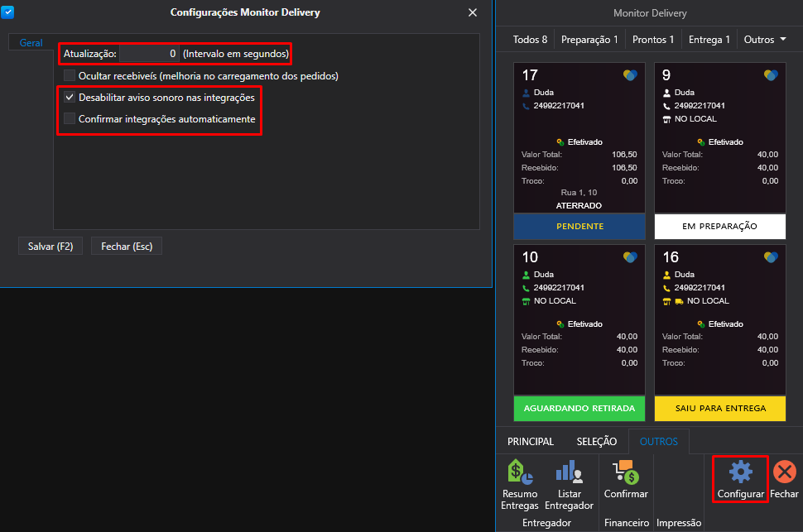Click phone icon on order 10 card
The width and height of the screenshot is (803, 532).
(526, 288)
